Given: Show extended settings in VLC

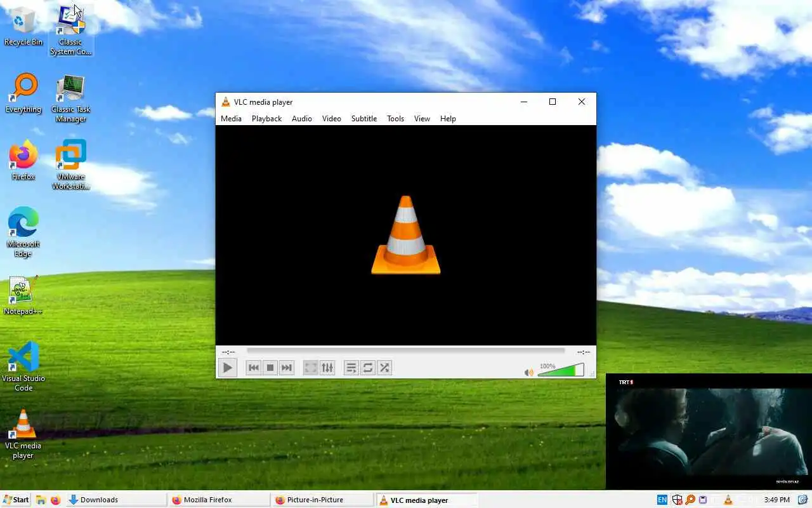Looking at the screenshot, I should pos(327,368).
